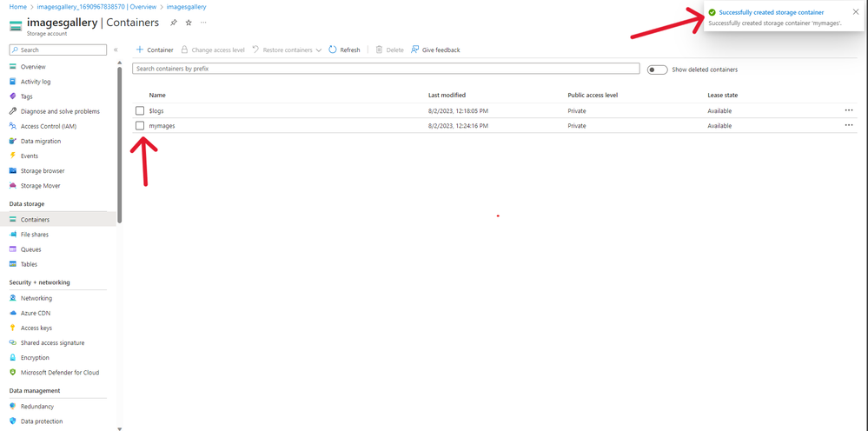Viewport: 868px width, 431px height.
Task: Click the sidebar vertical scrollbar thumb
Action: click(x=120, y=145)
